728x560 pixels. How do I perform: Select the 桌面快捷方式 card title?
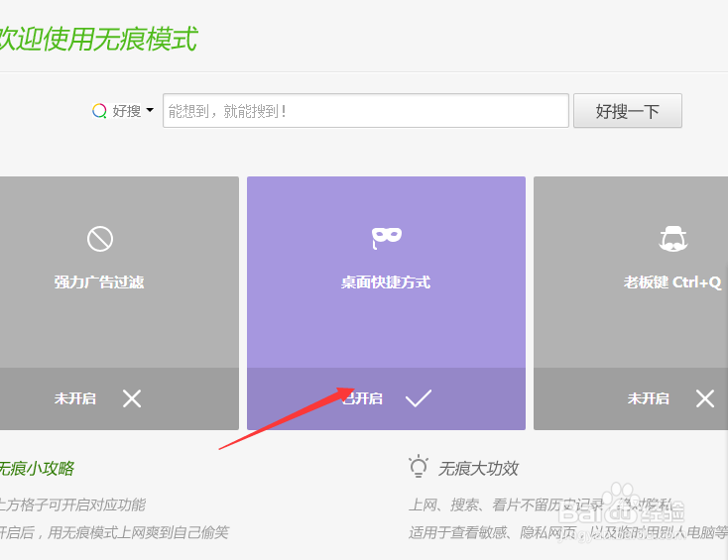click(386, 282)
